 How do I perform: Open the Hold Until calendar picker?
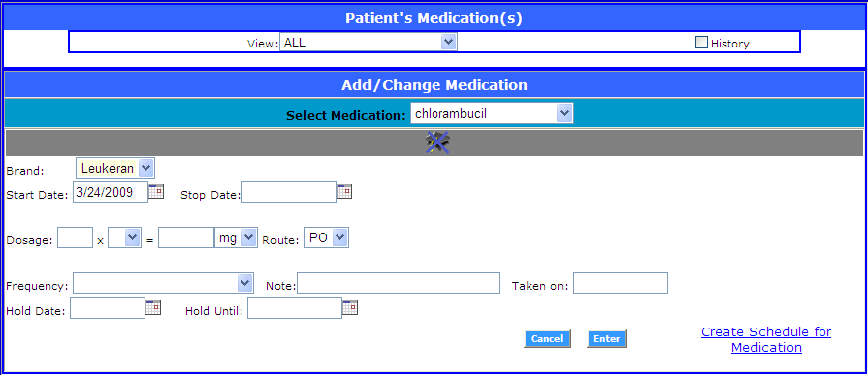click(x=350, y=307)
